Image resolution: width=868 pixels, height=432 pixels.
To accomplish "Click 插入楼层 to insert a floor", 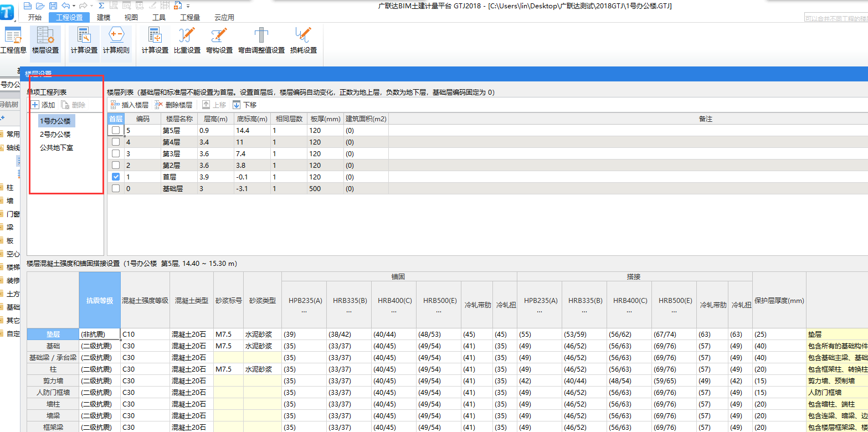I will (130, 105).
